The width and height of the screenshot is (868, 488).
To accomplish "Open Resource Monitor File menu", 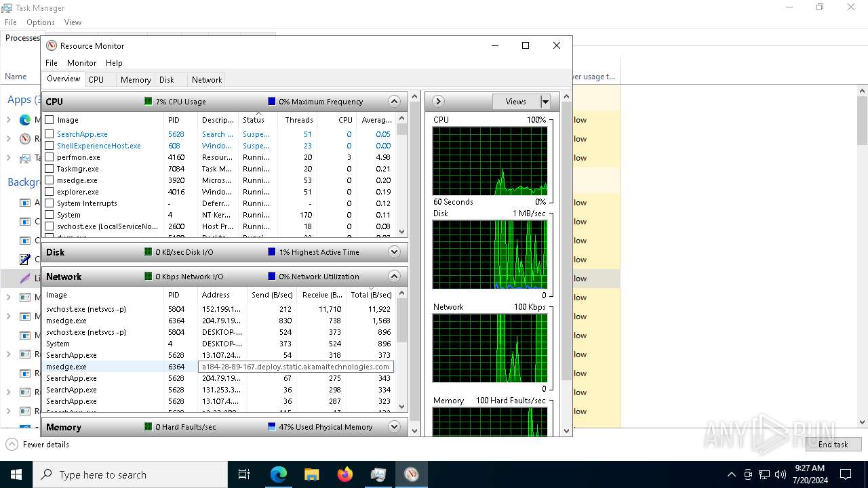I will click(x=52, y=63).
